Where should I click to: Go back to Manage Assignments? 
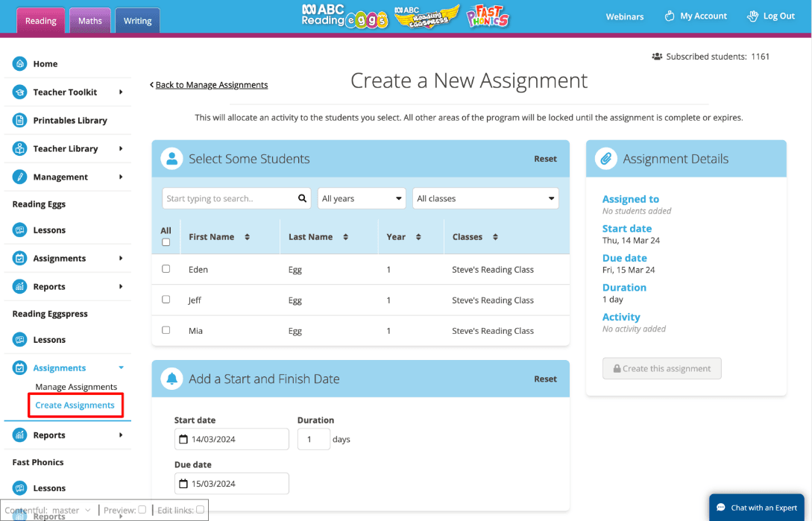pyautogui.click(x=210, y=84)
